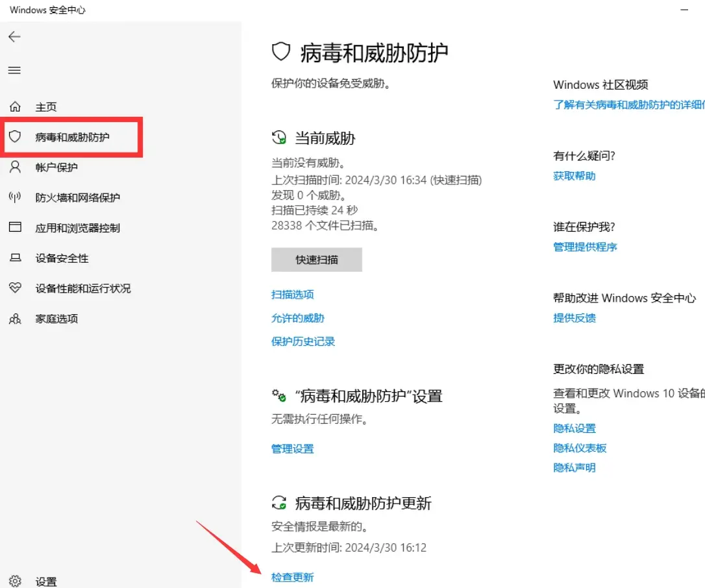Image resolution: width=705 pixels, height=588 pixels.
Task: Click the text 发现 0 个威胁。
Action: (x=308, y=195)
